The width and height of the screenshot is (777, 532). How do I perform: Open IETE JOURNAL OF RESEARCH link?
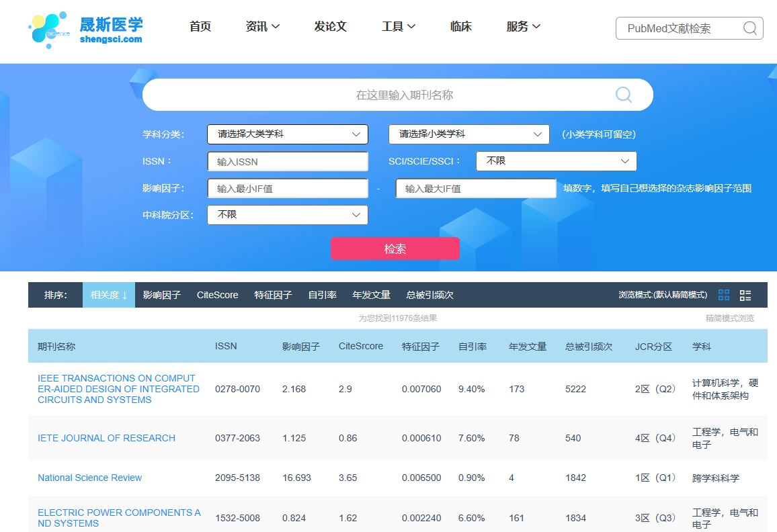coord(107,438)
